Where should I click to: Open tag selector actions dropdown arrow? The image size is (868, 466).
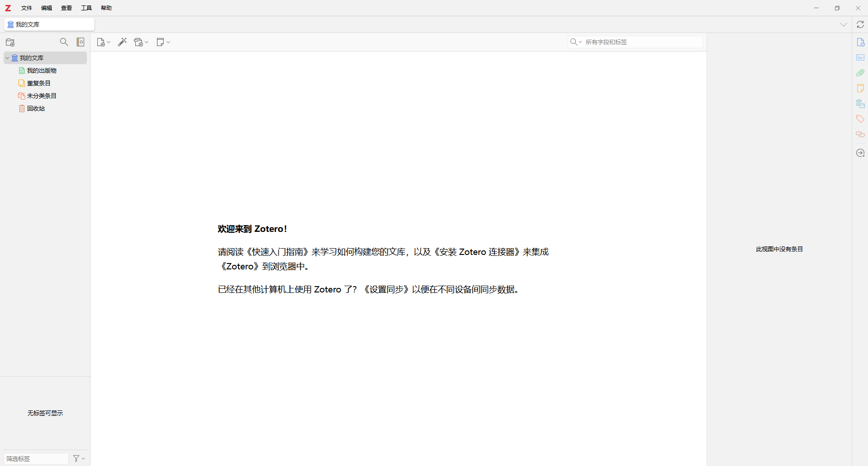point(83,458)
